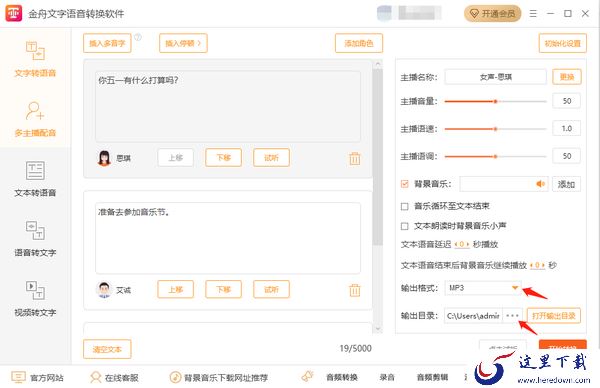Click the 主播语速 value box 1.0
Screen dimensions: 600x388
[567, 129]
